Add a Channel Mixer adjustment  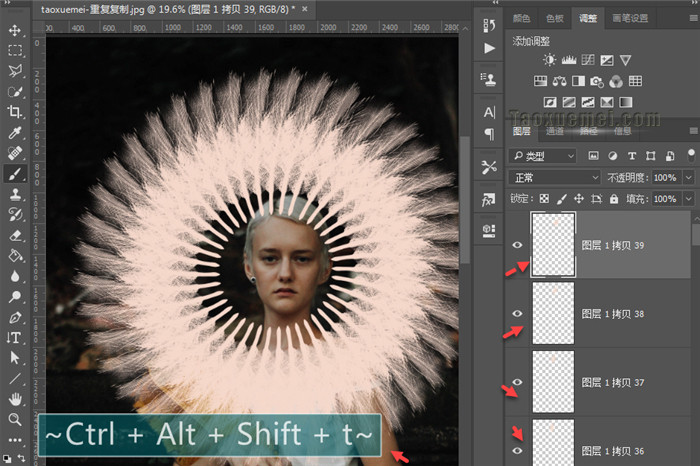616,81
